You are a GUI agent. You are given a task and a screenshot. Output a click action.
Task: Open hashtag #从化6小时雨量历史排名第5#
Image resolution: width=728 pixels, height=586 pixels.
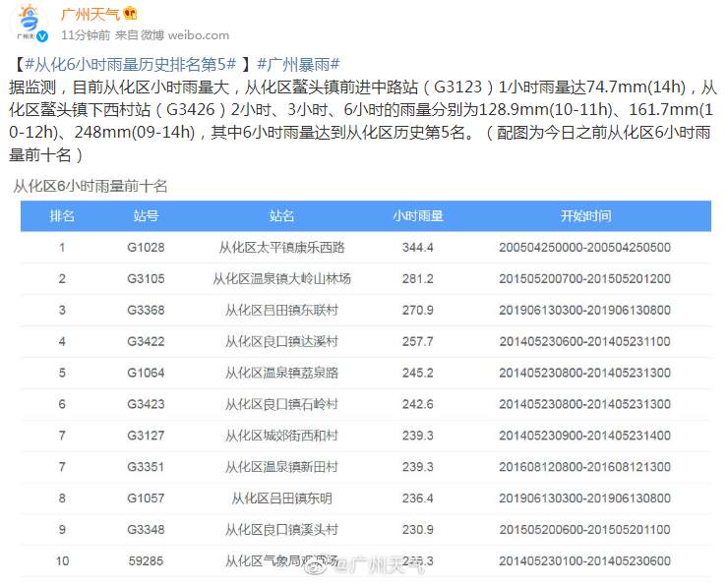coord(130,64)
